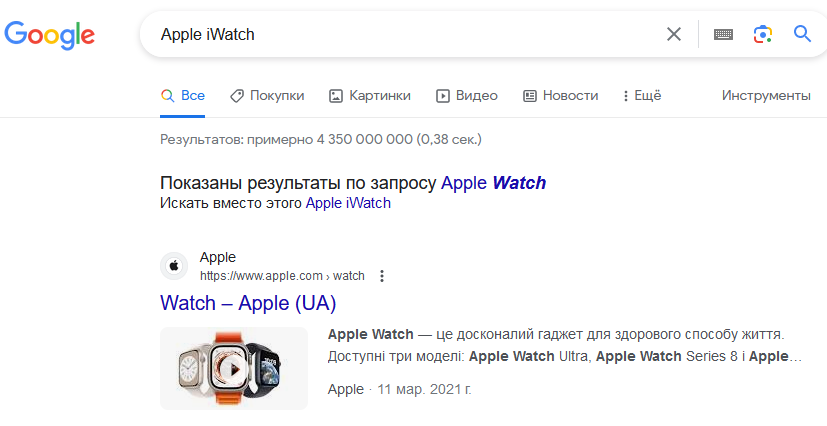Screen dimensions: 827x426
Task: Search by image with the camera icon
Action: (763, 34)
